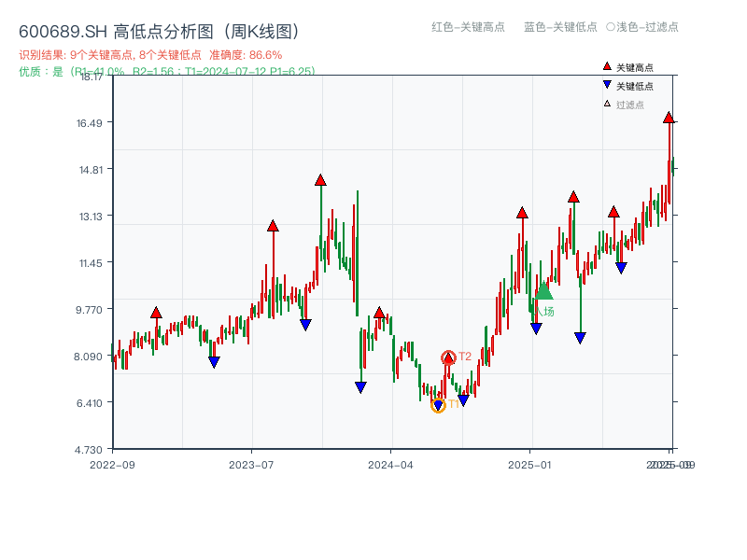Click the orange circled T1 marker on the chart
Viewport: 747px width, 560px height.
(437, 405)
